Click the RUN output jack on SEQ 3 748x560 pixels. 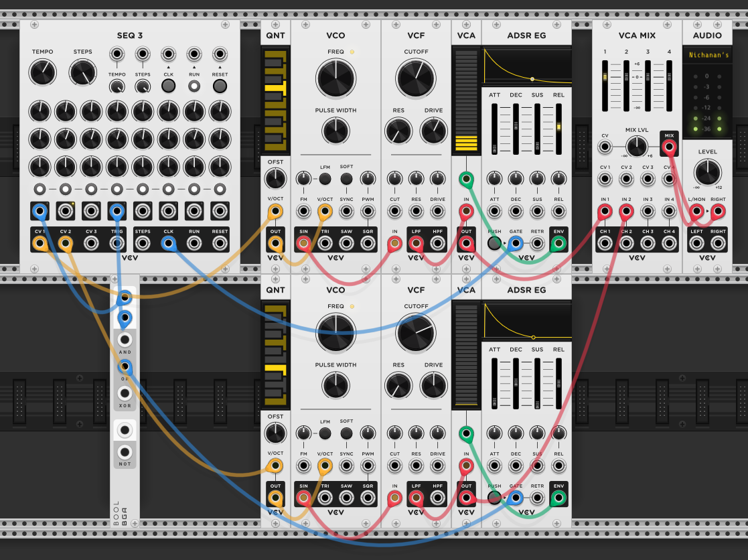(194, 243)
